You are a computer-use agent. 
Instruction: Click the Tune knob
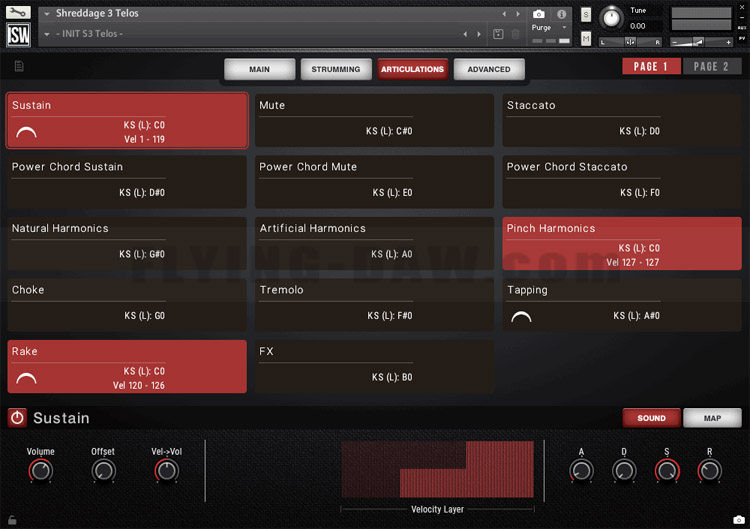pos(611,18)
